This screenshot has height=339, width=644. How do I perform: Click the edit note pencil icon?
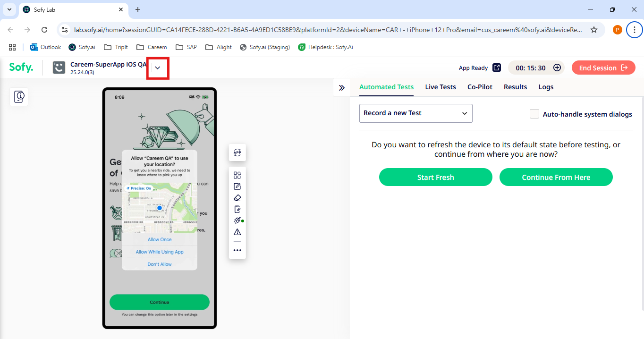pos(237,186)
